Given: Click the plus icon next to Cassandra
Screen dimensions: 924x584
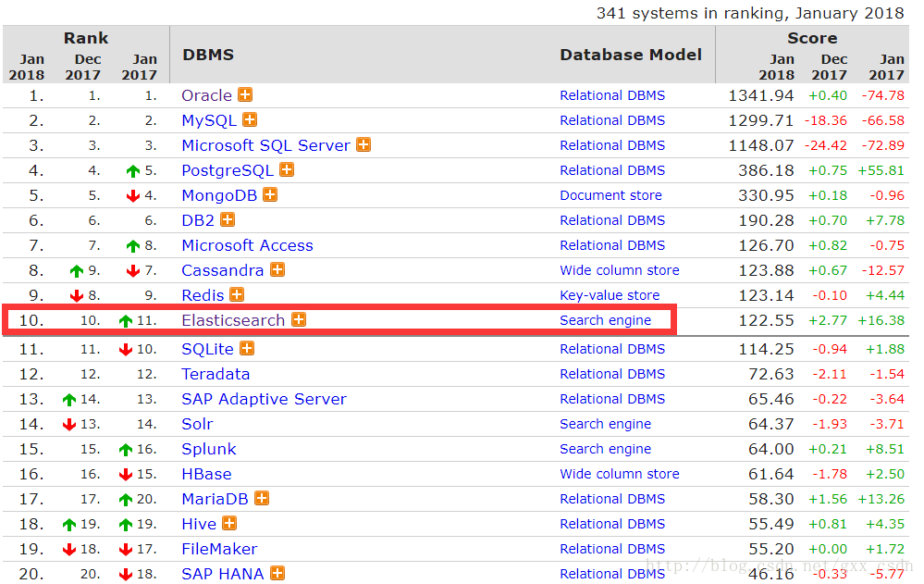Looking at the screenshot, I should 277,269.
